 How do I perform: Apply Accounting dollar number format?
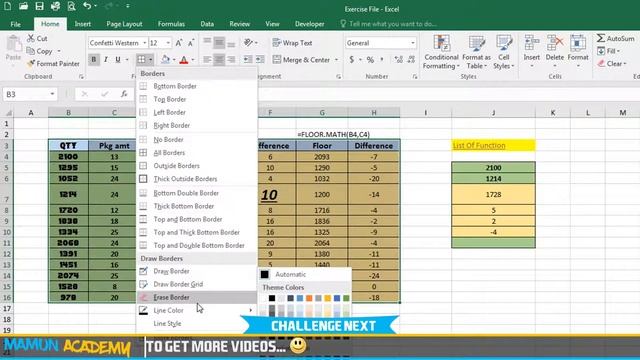click(351, 60)
